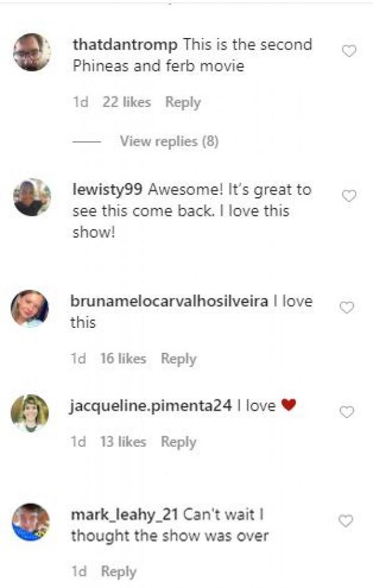This screenshot has width=373, height=588.
Task: Open mark_leahy_21's profile avatar
Action: pyautogui.click(x=30, y=522)
